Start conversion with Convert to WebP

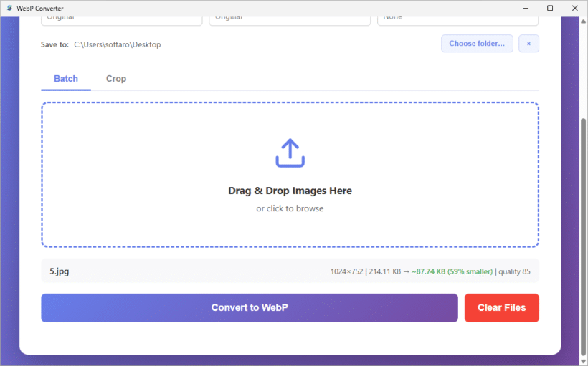[250, 307]
